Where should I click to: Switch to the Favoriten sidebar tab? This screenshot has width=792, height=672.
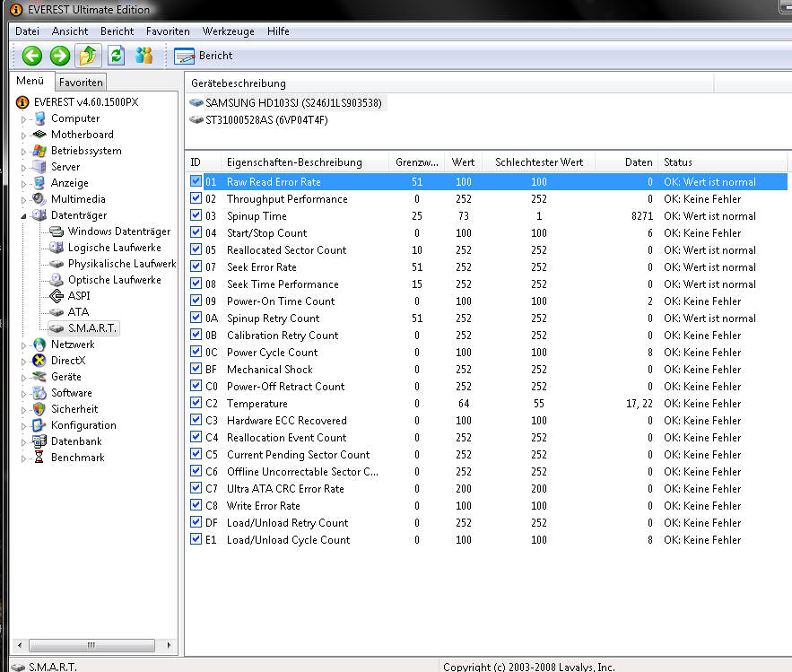(x=81, y=83)
